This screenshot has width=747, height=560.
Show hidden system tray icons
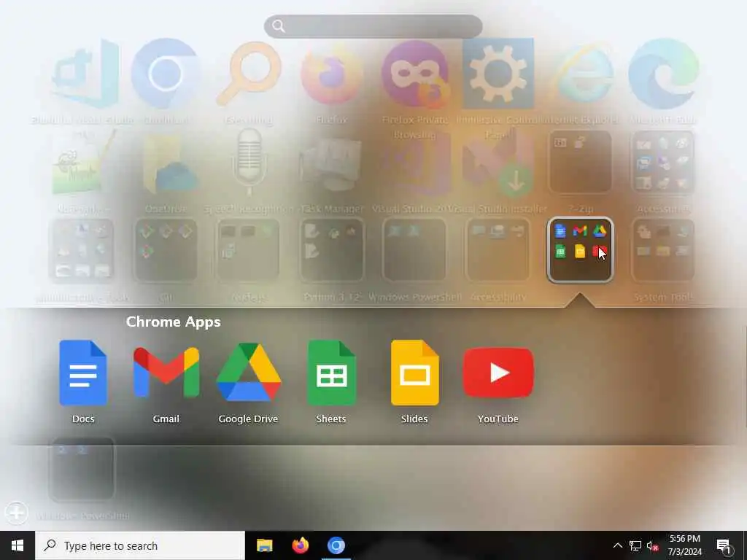pos(617,545)
